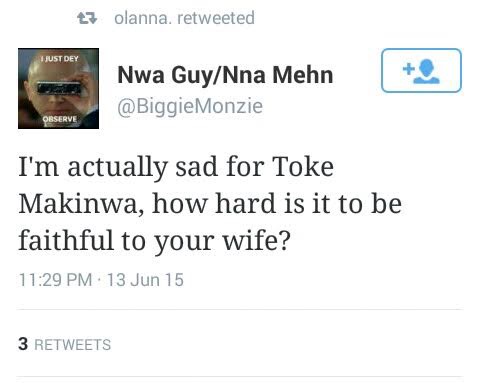Screen dimensions: 480x383
Task: Open the Nwa Guy/Nna Mehn profile name
Action: click(225, 75)
